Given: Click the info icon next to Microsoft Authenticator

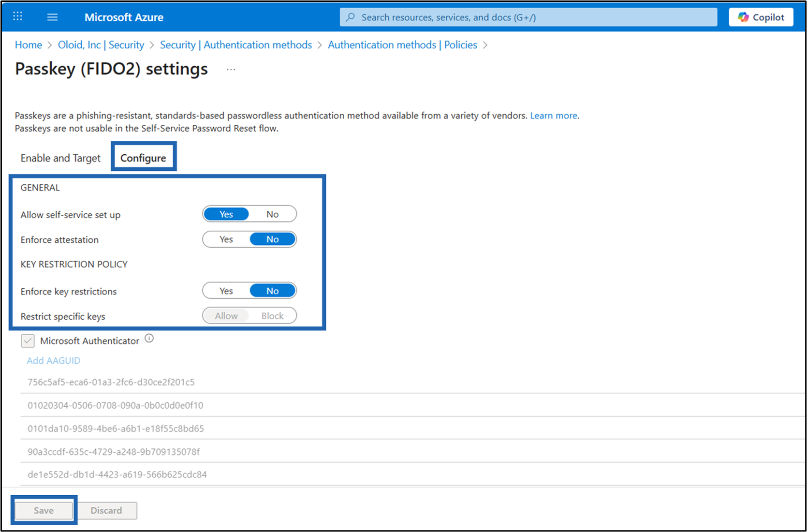Looking at the screenshot, I should [x=149, y=339].
